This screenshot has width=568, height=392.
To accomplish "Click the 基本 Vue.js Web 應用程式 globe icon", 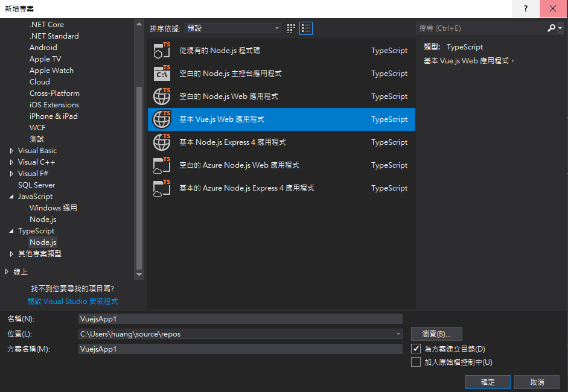I will 162,119.
